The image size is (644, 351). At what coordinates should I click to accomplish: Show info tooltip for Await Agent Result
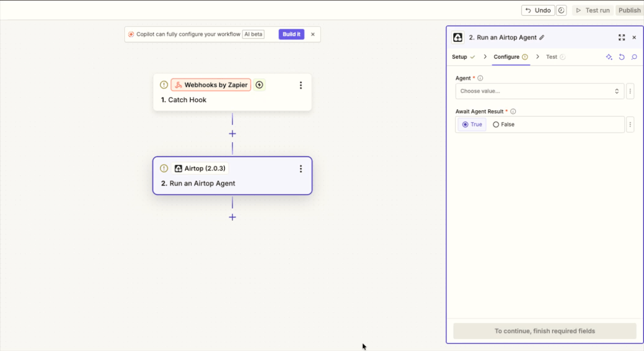513,112
